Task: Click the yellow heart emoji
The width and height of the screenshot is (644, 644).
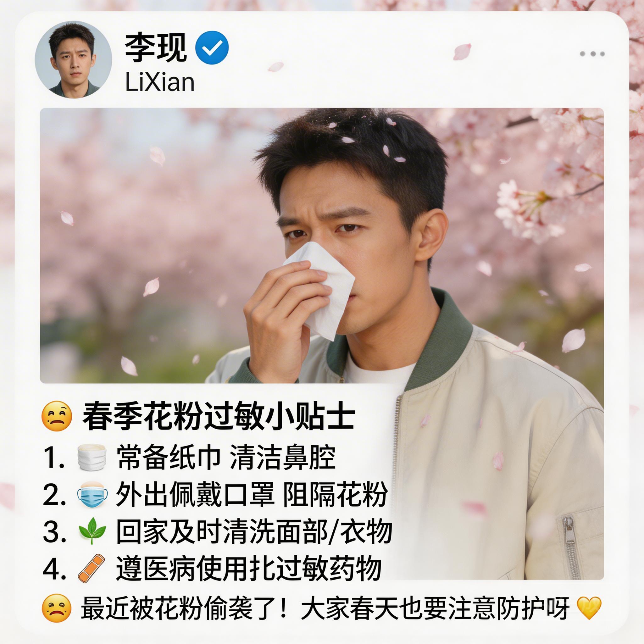Action: coord(589,608)
